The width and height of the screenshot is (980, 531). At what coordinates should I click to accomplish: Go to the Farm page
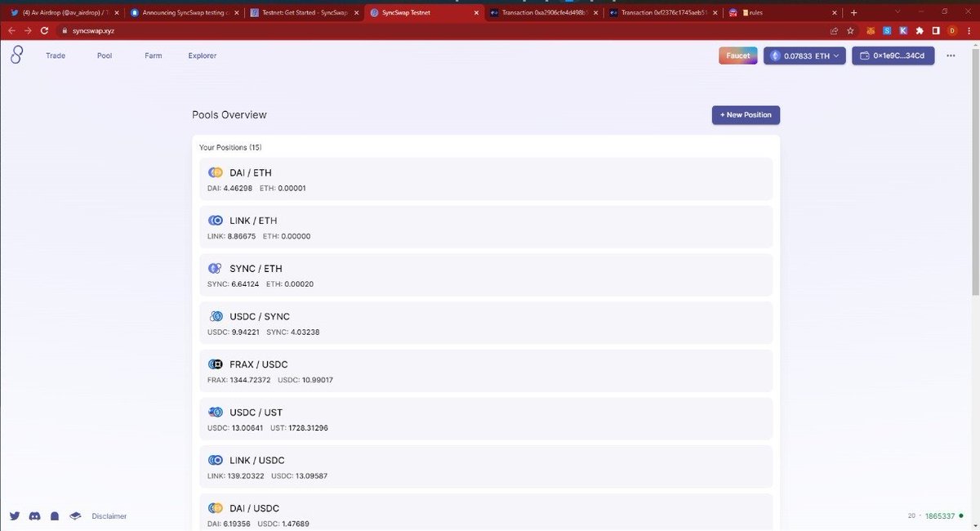pos(153,56)
